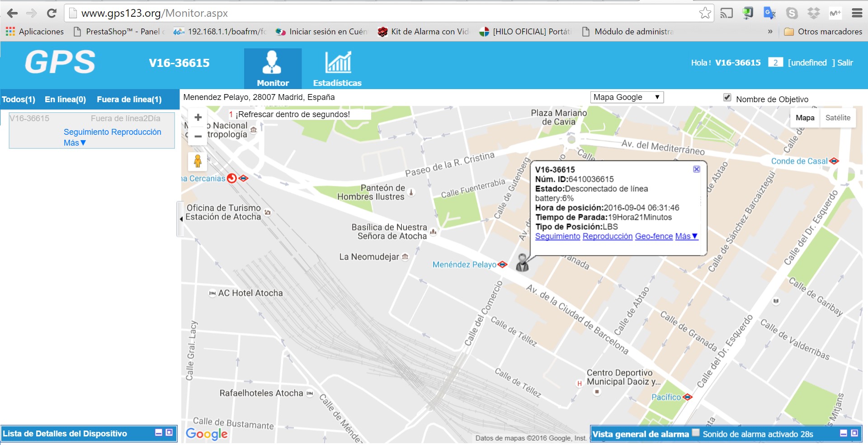Show En línea(0) device filter
The image size is (868, 445).
click(65, 99)
